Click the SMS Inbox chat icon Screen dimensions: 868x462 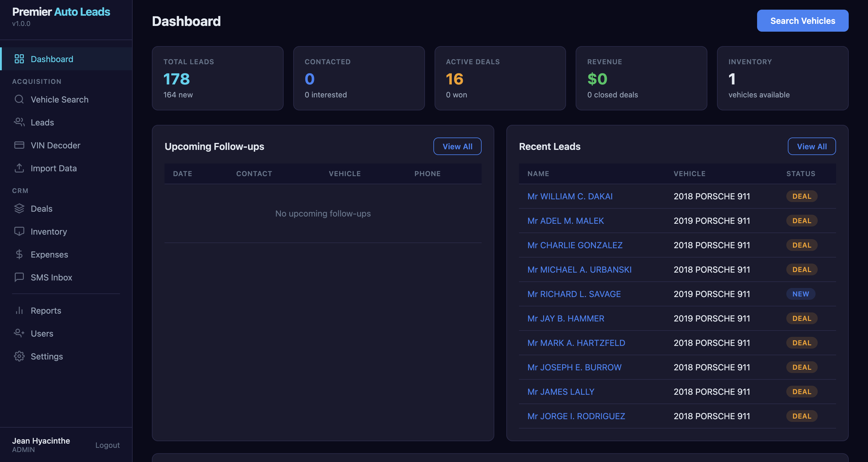(x=19, y=277)
